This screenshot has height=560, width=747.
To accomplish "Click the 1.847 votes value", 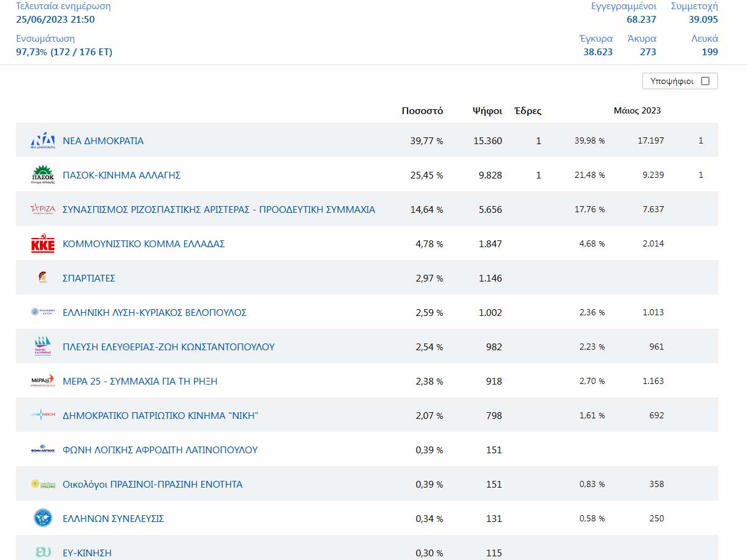I will tap(490, 244).
